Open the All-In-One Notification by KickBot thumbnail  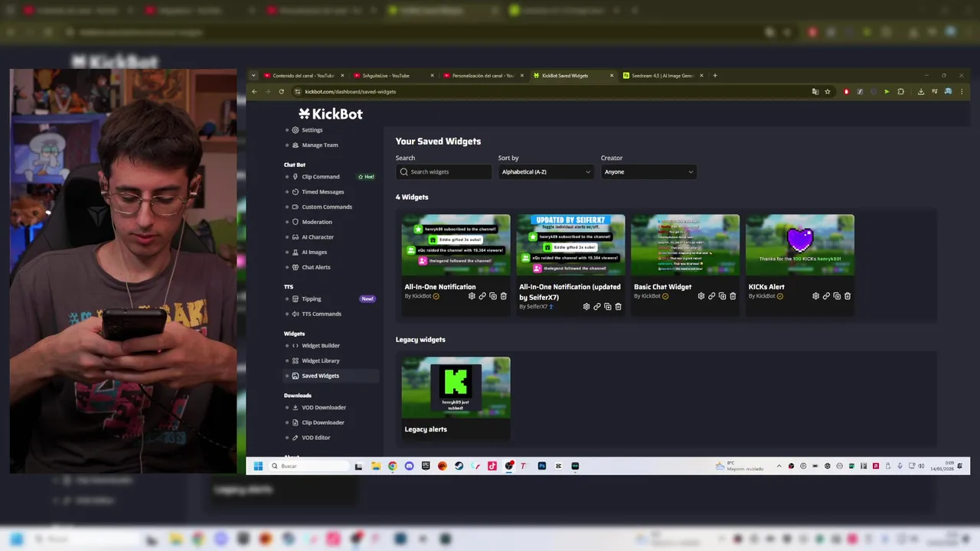click(x=456, y=245)
